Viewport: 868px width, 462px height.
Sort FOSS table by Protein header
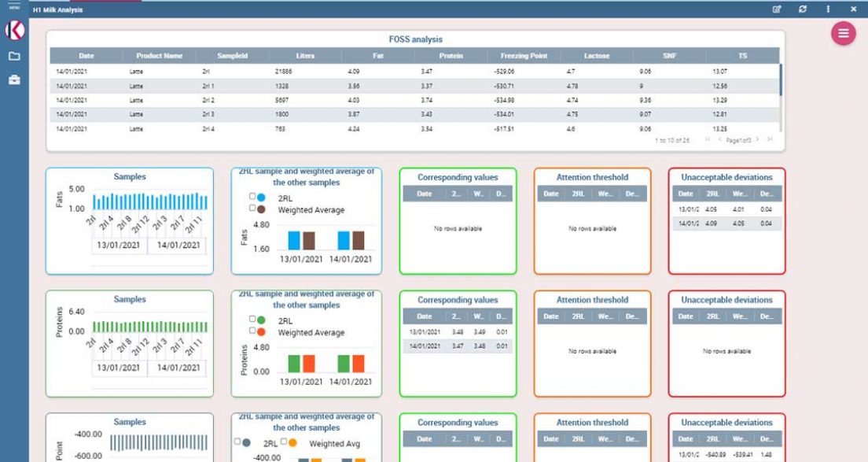451,56
